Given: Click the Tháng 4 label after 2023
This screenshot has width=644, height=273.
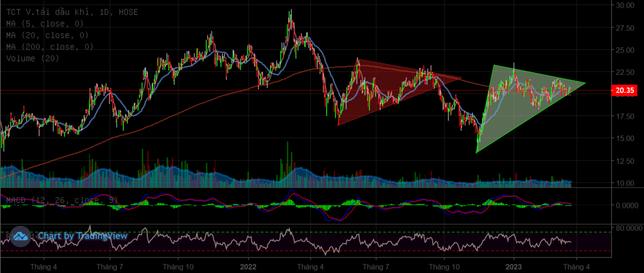Looking at the screenshot, I should [576, 267].
